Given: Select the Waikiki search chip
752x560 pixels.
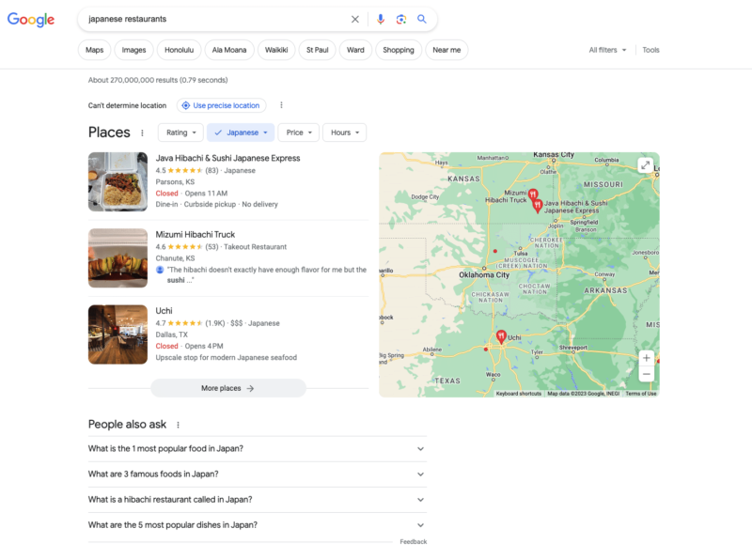Looking at the screenshot, I should click(x=276, y=50).
